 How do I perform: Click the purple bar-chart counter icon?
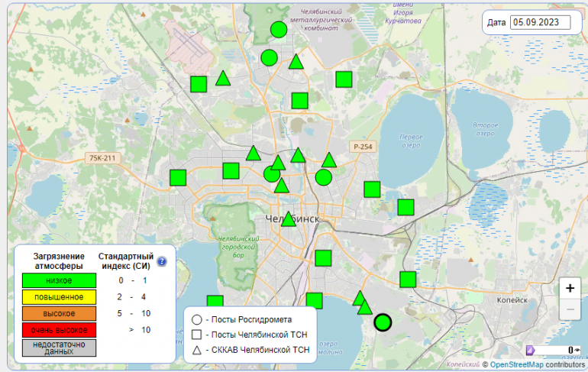tap(531, 350)
